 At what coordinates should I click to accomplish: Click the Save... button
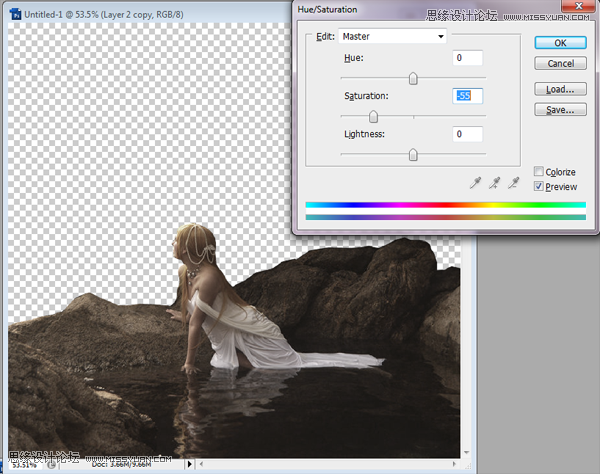tap(560, 110)
